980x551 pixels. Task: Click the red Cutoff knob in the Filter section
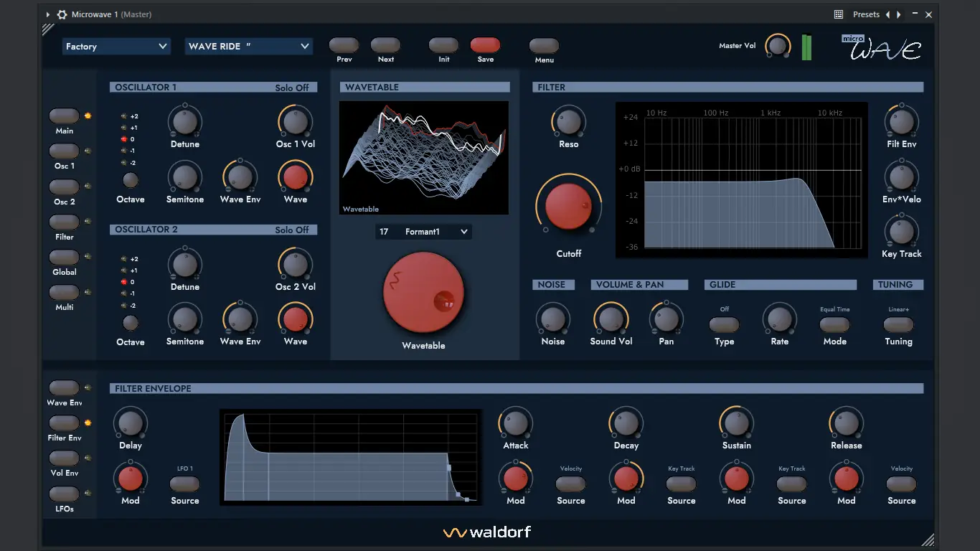(567, 205)
